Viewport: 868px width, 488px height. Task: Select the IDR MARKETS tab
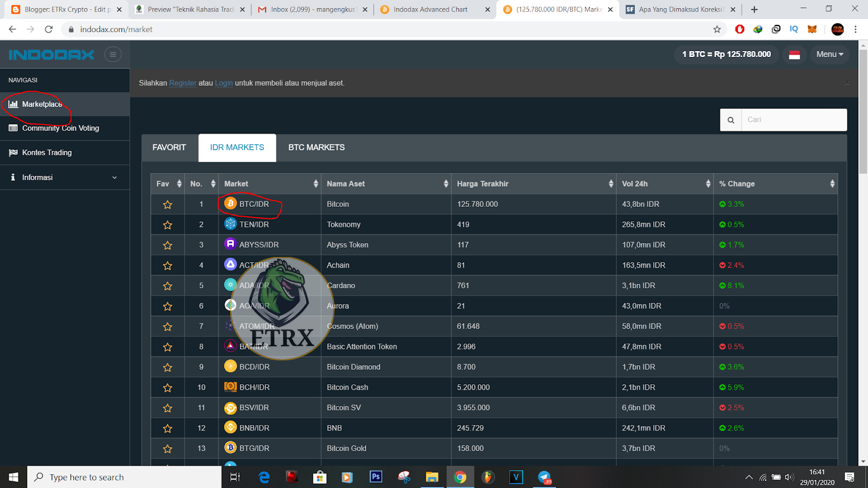click(237, 148)
